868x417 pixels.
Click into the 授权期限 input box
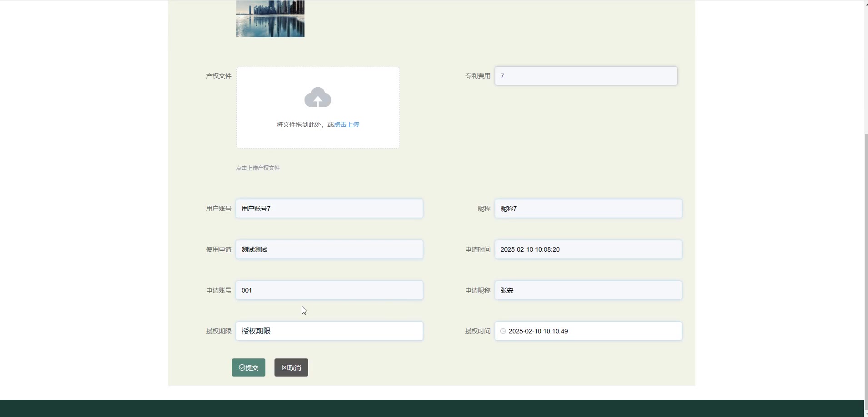[x=329, y=331]
